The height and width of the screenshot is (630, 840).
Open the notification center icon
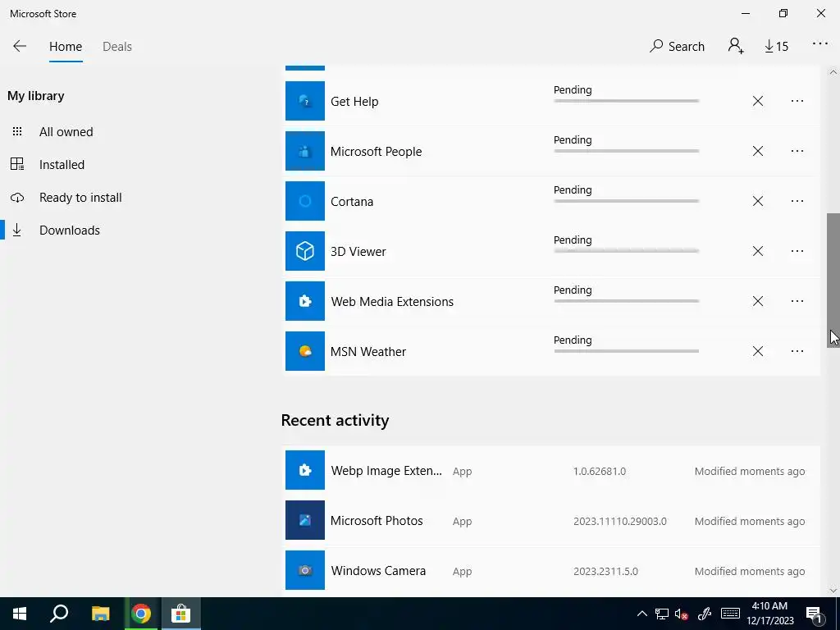(x=815, y=614)
